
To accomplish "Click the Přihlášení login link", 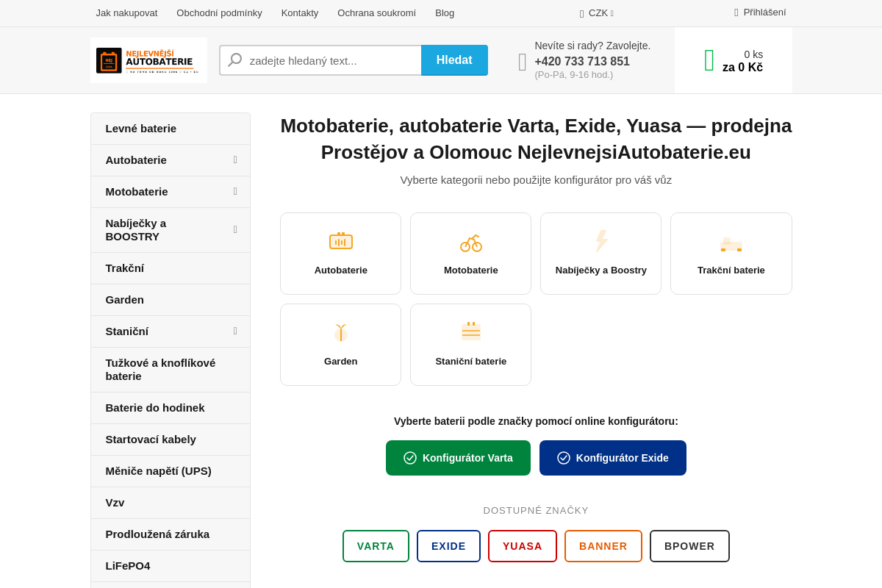I will point(764,12).
